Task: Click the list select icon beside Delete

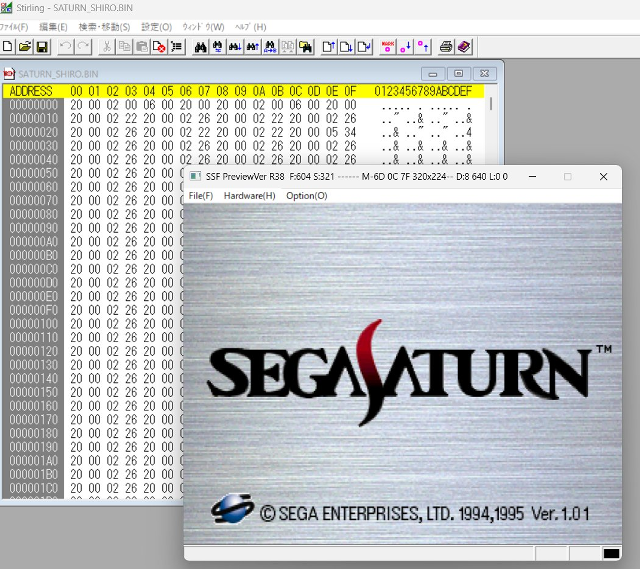Action: [176, 47]
